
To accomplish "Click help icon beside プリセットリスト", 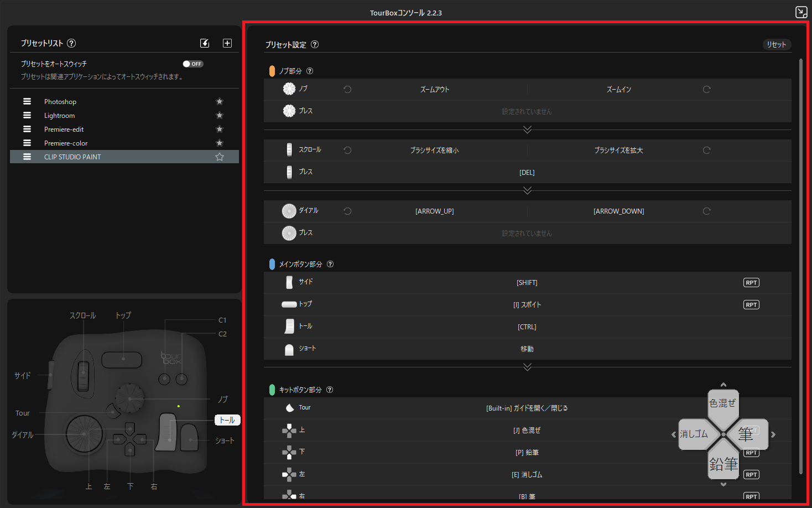I will pyautogui.click(x=71, y=43).
